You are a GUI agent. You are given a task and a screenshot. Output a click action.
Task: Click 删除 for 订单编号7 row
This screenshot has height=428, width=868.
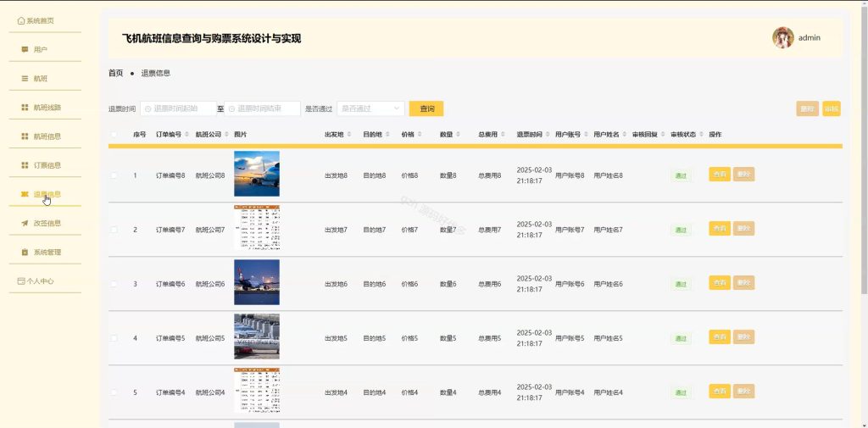tap(743, 228)
